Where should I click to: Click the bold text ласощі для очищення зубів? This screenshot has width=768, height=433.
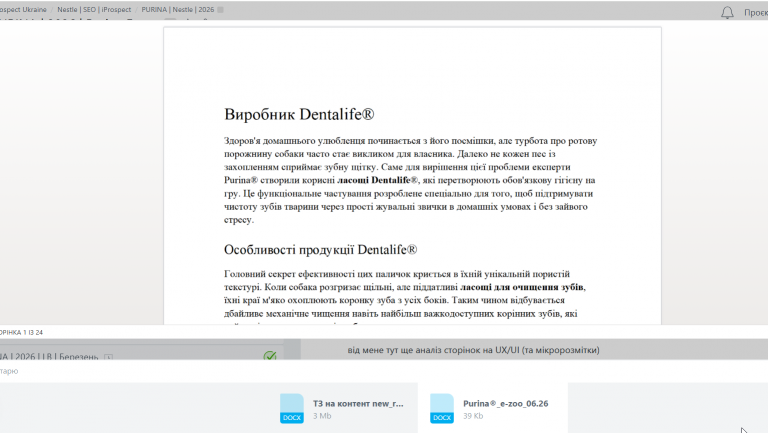coord(522,287)
